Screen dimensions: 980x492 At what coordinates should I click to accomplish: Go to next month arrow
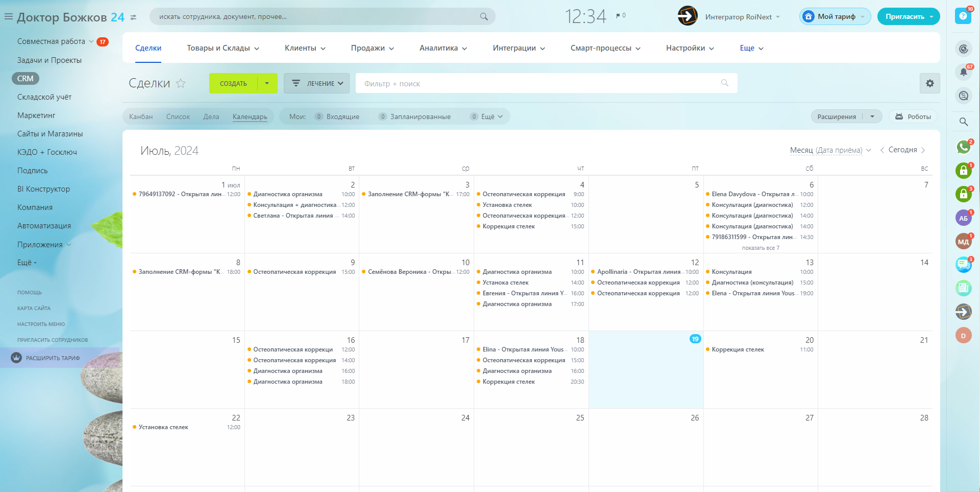point(923,150)
